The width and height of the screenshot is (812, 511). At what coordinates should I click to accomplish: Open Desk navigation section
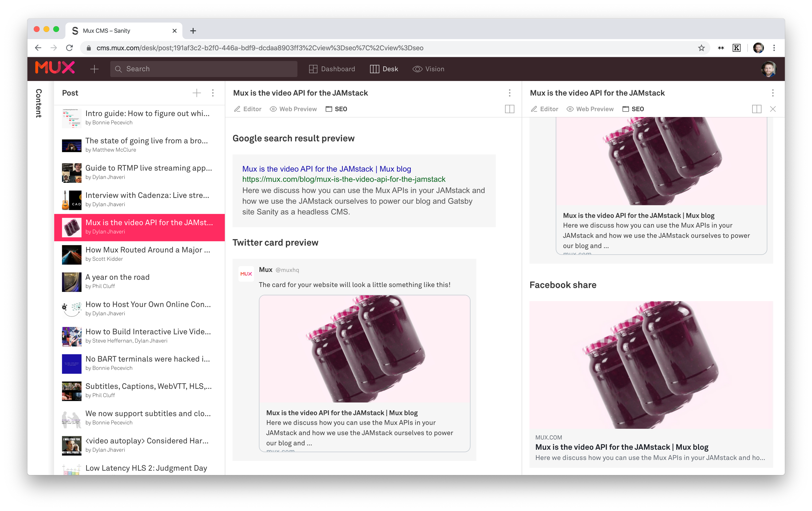[383, 69]
